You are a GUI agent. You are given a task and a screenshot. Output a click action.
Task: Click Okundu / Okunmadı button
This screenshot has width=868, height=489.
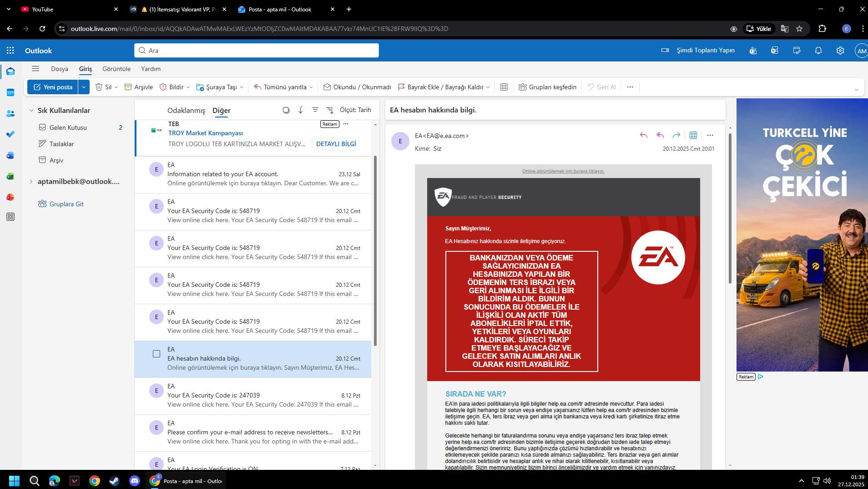coord(357,87)
